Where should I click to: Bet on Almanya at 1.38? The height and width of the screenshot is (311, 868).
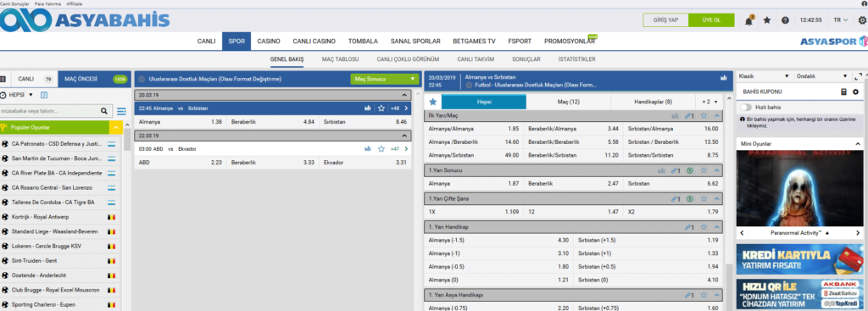tap(181, 122)
